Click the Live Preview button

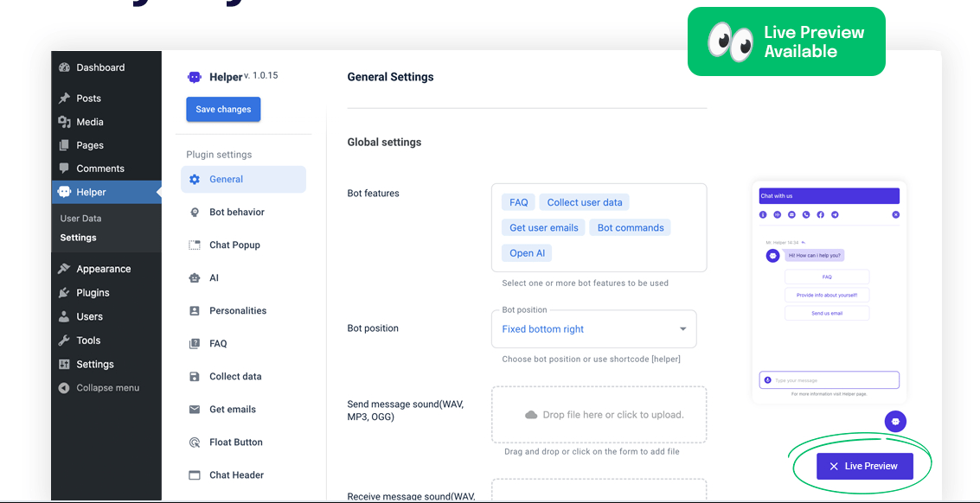point(864,467)
